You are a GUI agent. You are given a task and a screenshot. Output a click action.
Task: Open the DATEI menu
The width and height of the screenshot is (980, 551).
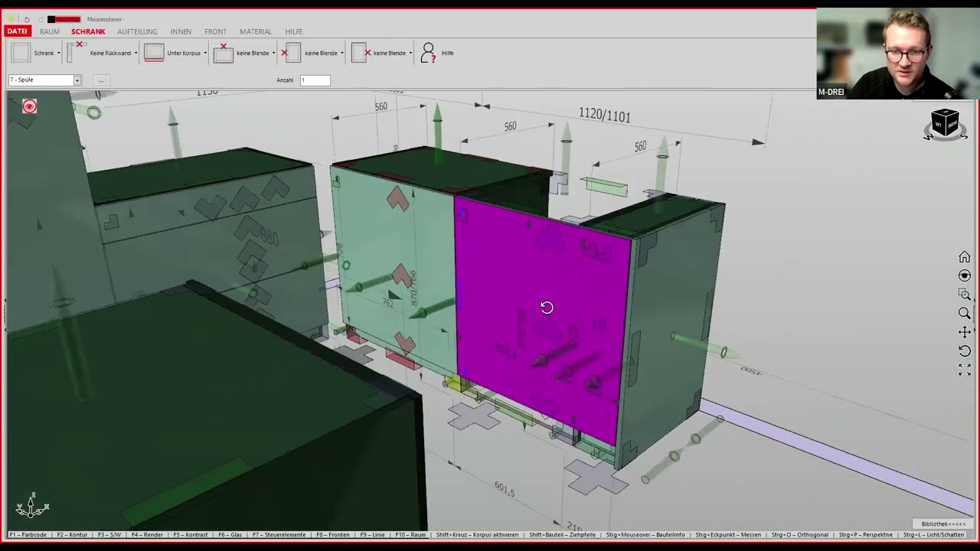pyautogui.click(x=17, y=31)
